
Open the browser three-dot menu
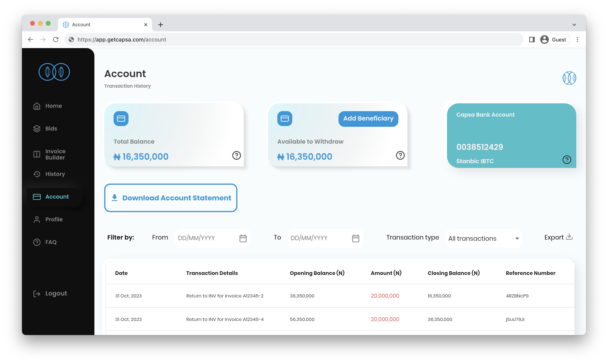point(577,40)
